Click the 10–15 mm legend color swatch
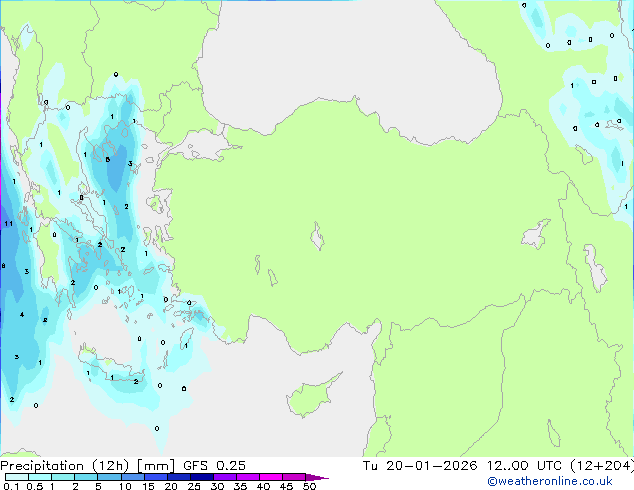Screen dimensions: 634x490 click(x=132, y=477)
